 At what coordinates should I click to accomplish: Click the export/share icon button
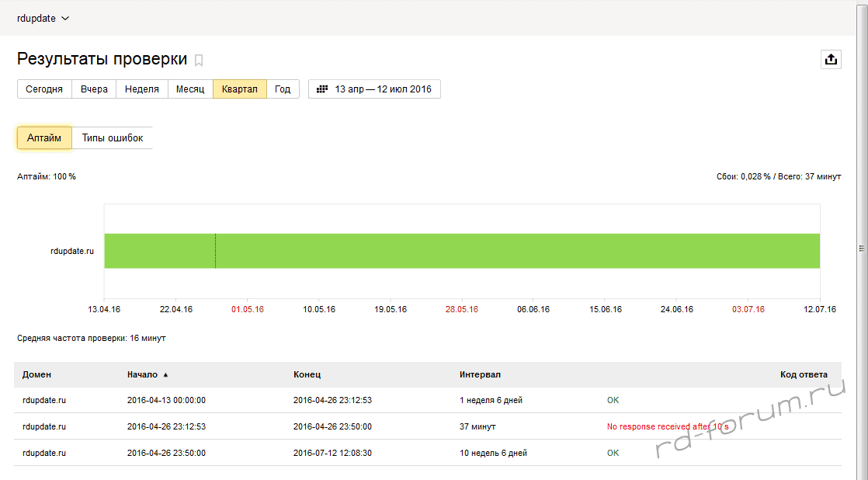click(831, 59)
